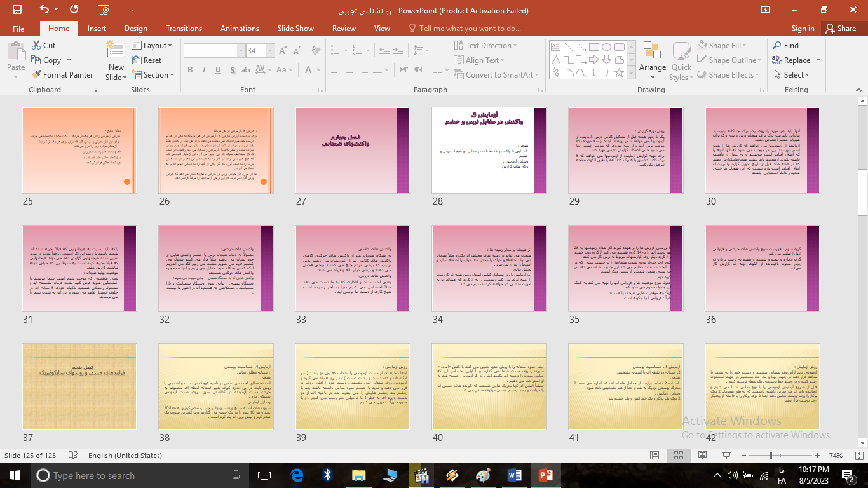Viewport: 868px width, 488px height.
Task: Click Sign in link
Action: (x=803, y=29)
